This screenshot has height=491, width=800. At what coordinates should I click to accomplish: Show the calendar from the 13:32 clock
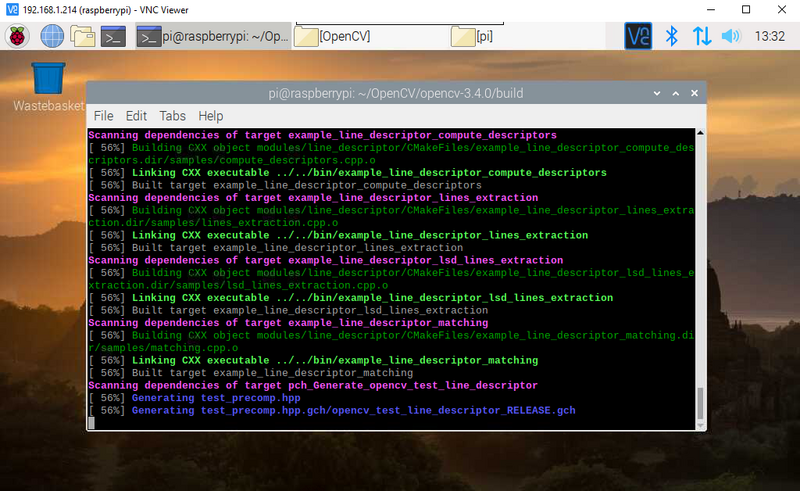click(769, 36)
